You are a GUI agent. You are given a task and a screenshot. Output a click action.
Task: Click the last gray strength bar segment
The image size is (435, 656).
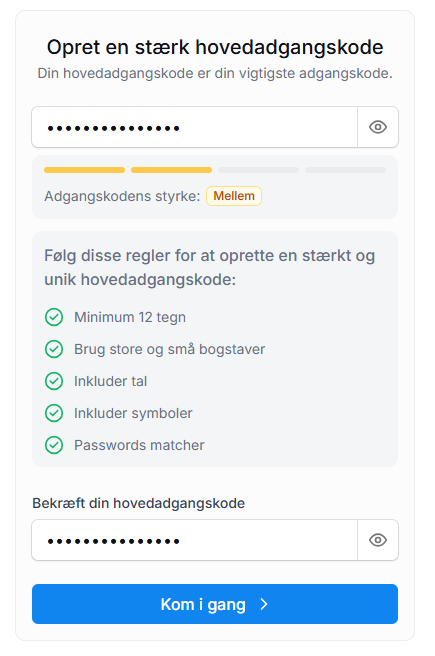point(345,170)
